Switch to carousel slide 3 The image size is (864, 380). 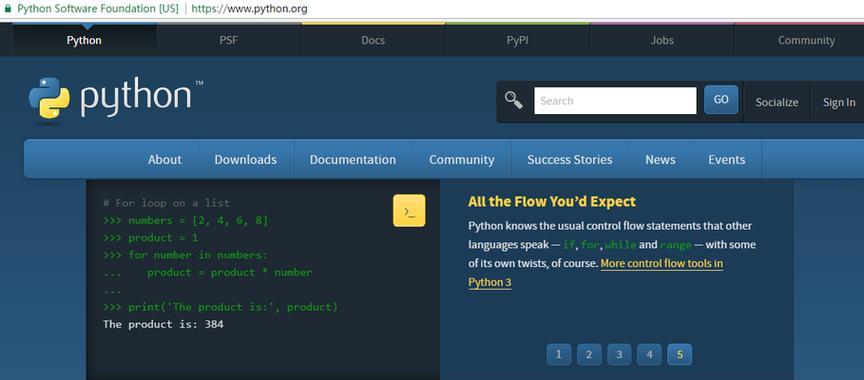pos(619,355)
